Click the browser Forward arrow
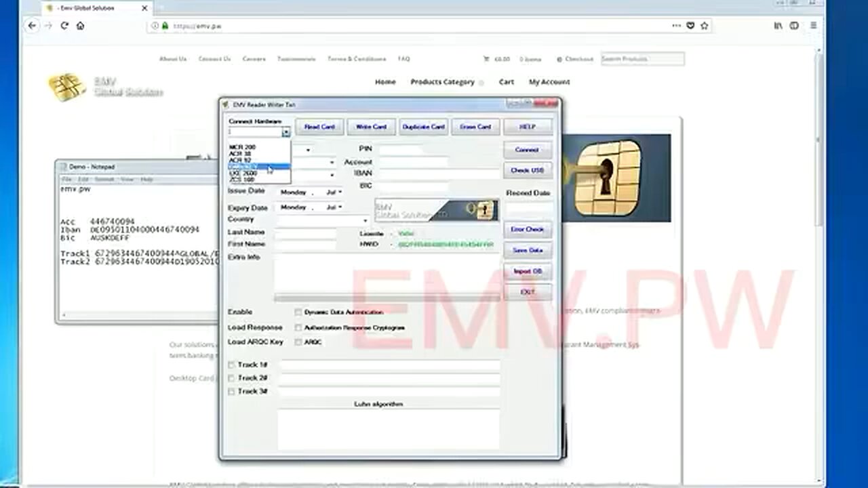Screen dimensions: 868x488 coord(48,26)
